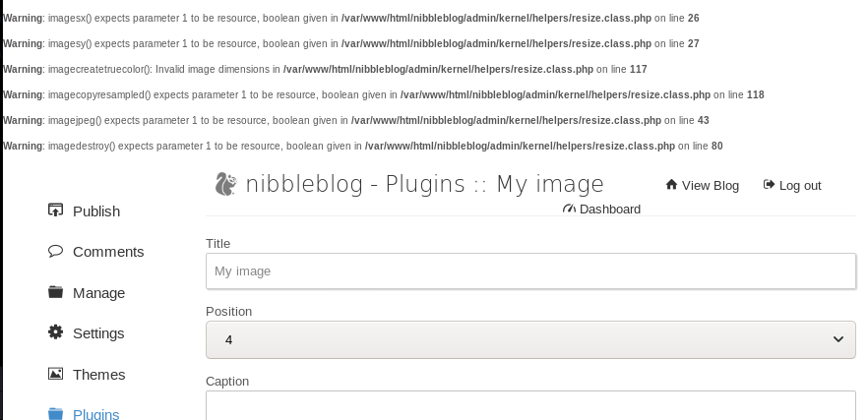Click the Manage folder icon
Screen dimensions: 868x420
coord(55,291)
